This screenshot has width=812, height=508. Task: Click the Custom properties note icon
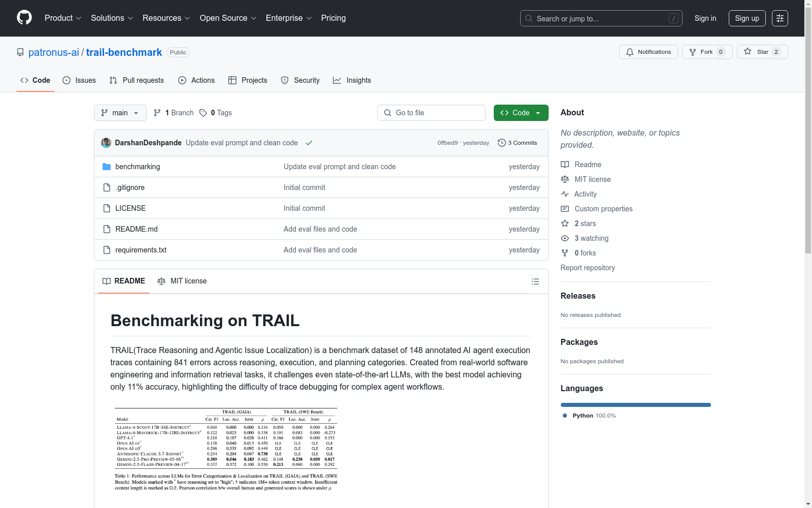(565, 209)
